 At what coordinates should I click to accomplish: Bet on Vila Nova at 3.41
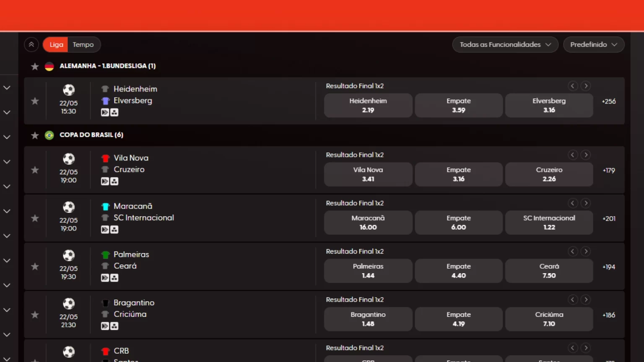click(368, 174)
